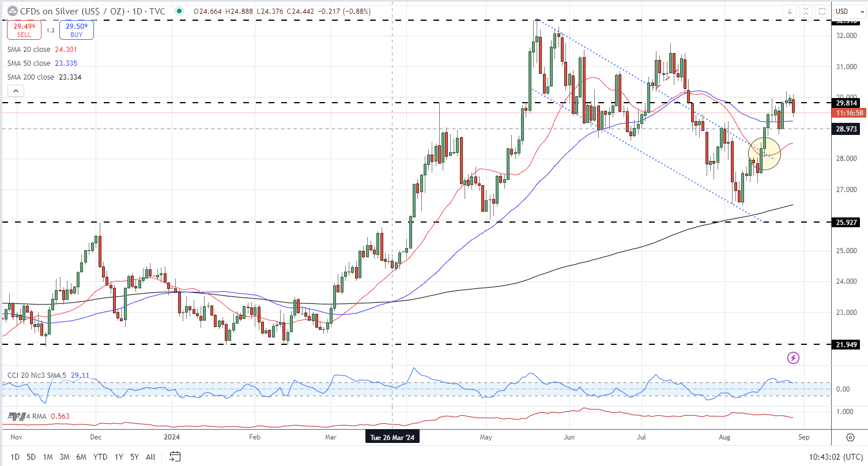
Task: Open chart axis settings gear icon
Action: tap(851, 437)
